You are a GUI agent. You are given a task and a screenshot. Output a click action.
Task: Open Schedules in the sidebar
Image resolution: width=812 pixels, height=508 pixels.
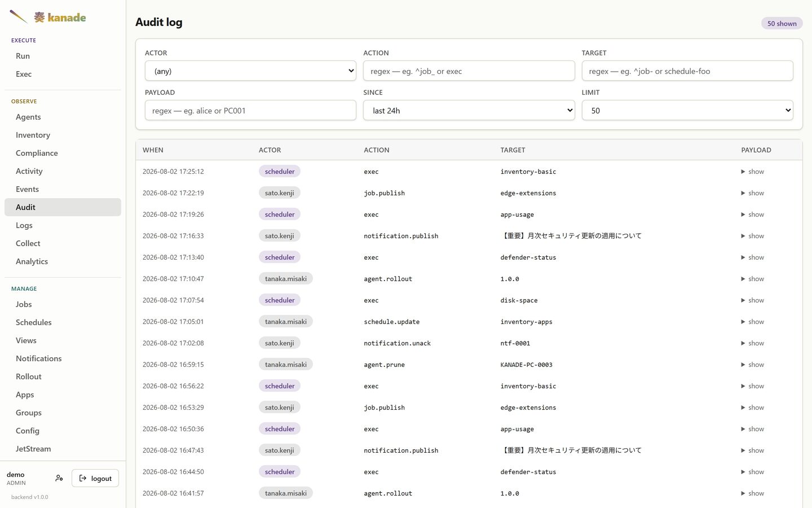click(x=63, y=322)
